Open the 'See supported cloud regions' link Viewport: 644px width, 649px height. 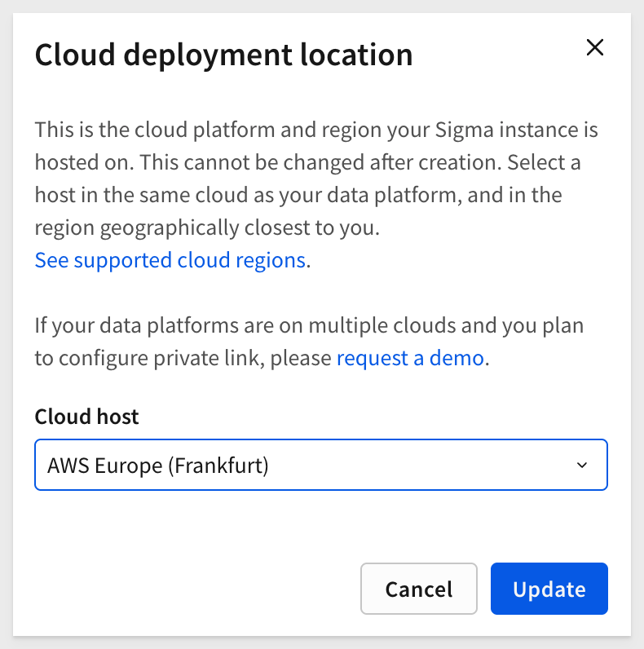[x=170, y=260]
